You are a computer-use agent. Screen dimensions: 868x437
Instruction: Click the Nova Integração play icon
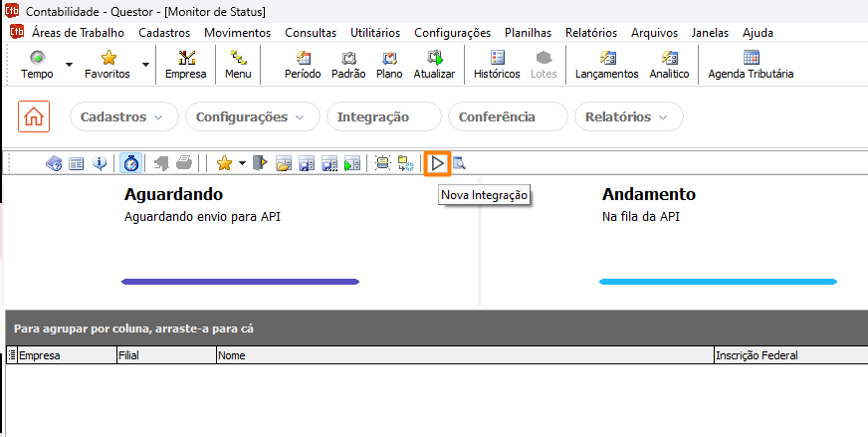click(438, 163)
